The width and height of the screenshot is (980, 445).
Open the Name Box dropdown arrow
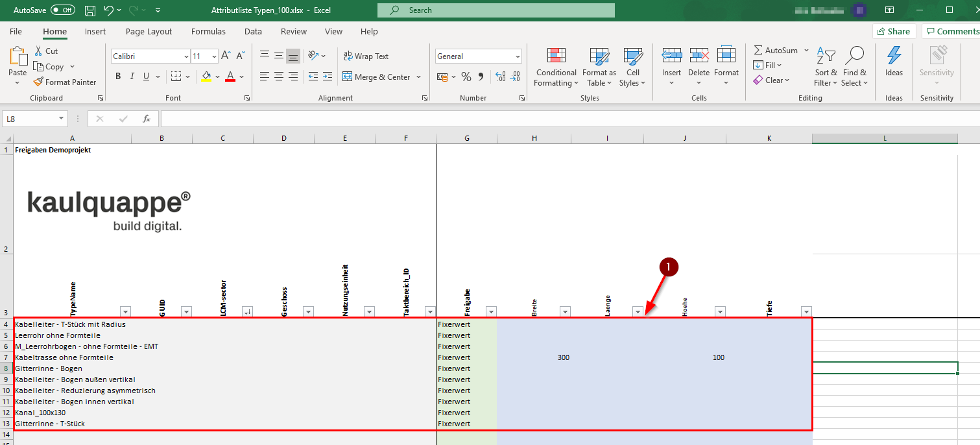62,119
